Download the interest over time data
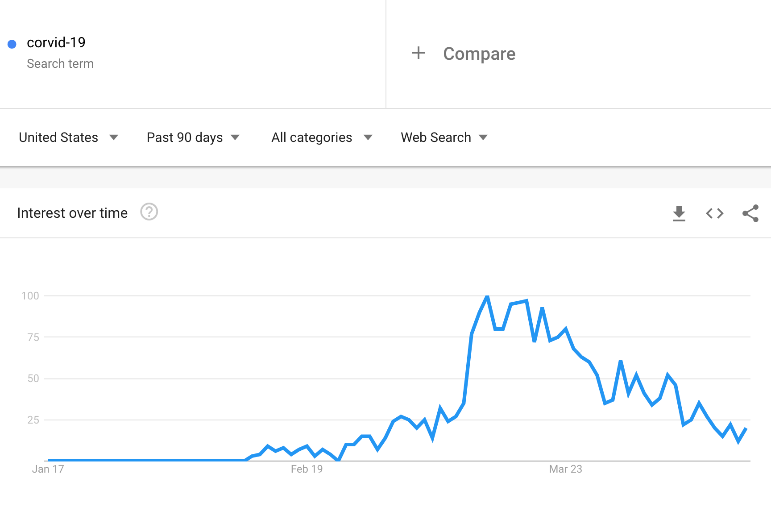 679,213
